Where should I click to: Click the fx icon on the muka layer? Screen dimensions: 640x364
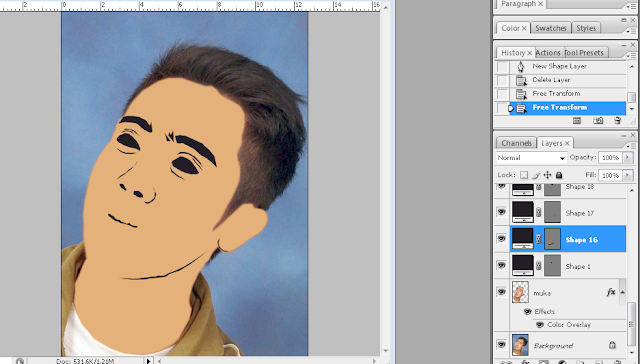(x=611, y=292)
